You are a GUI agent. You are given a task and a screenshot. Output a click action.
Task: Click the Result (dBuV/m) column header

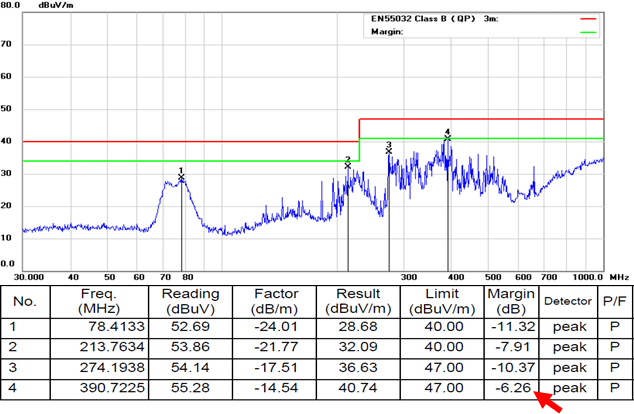(358, 301)
